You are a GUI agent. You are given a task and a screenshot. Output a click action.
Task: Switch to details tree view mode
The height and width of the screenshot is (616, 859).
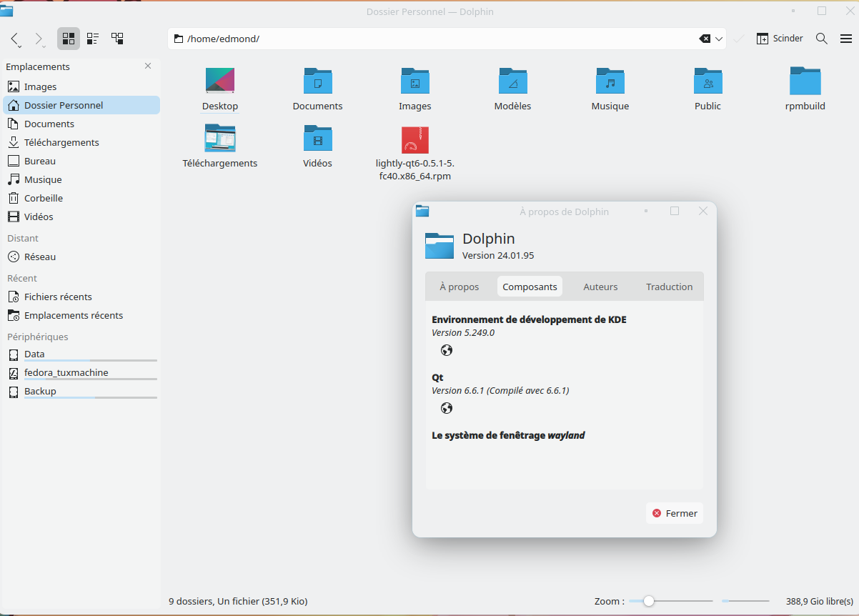pos(117,39)
